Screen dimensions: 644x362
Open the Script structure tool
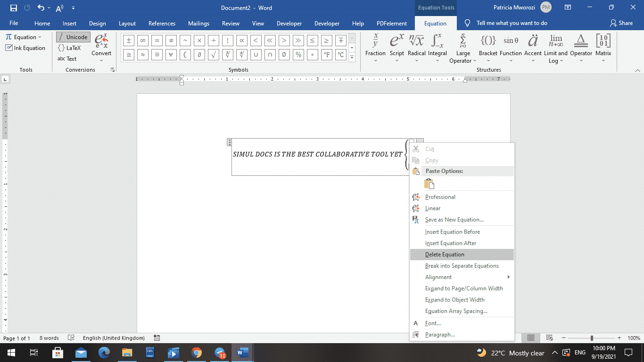[396, 47]
